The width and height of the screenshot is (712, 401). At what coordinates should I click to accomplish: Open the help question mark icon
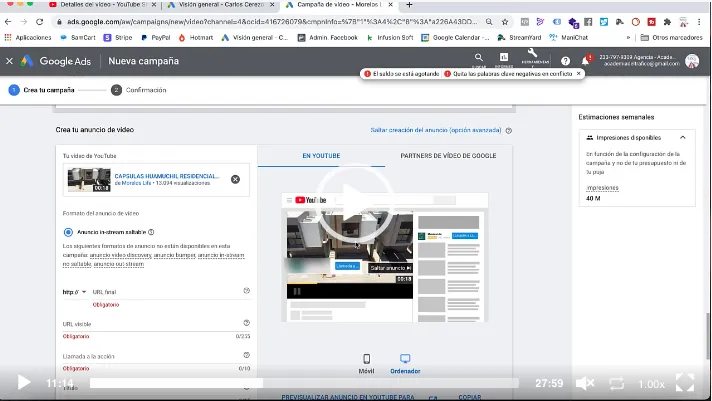pyautogui.click(x=565, y=61)
